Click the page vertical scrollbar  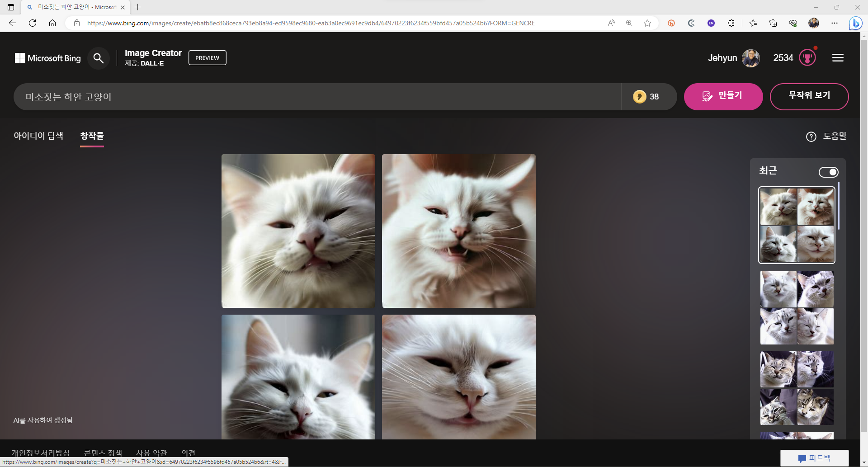[x=864, y=235]
